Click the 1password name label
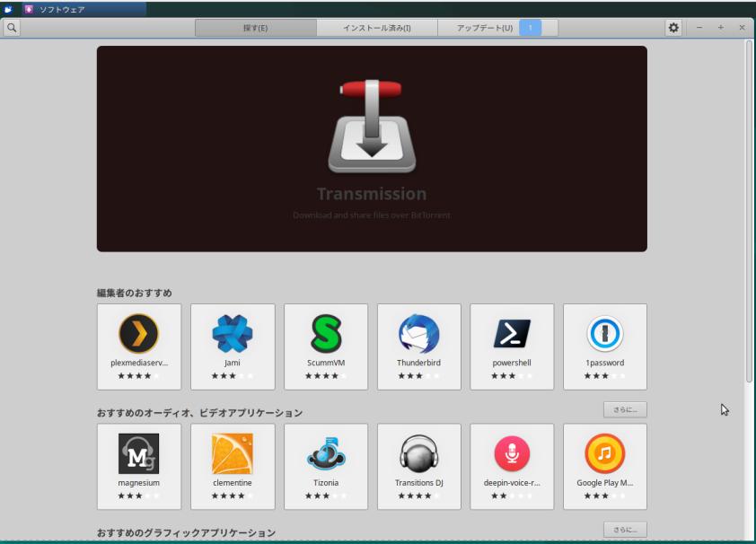 coord(605,363)
